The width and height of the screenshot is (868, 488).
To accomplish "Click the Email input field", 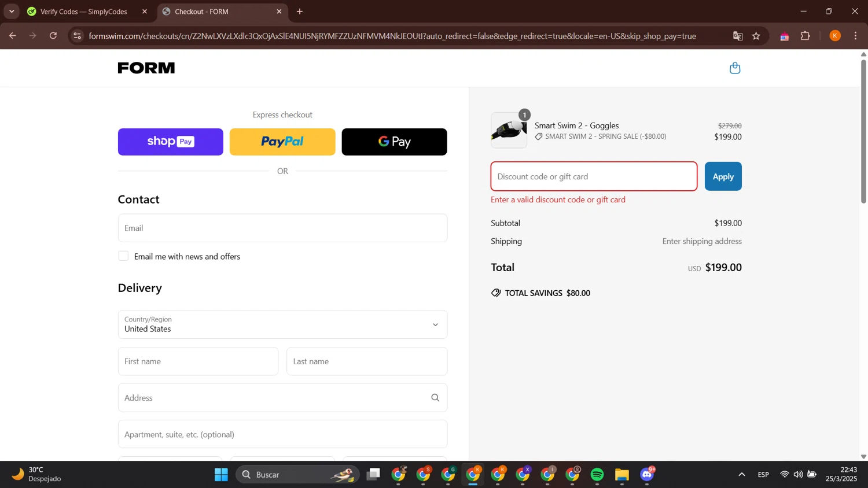I will tap(282, 228).
